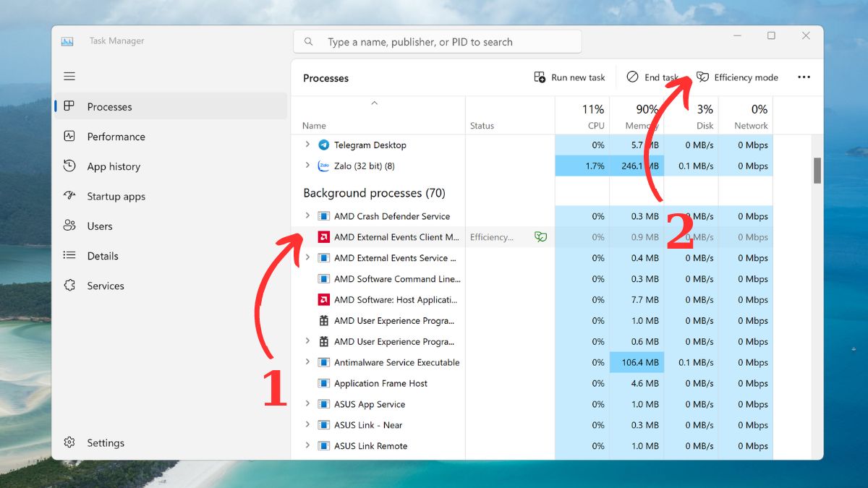Click the Processes sidebar icon
Image resolution: width=868 pixels, height=488 pixels.
tap(69, 106)
